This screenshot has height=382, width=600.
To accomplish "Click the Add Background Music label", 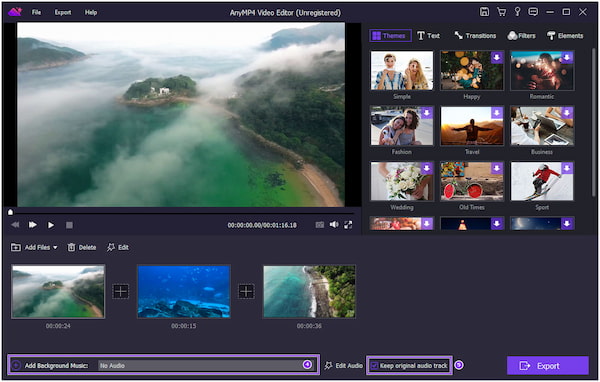I will click(x=56, y=366).
